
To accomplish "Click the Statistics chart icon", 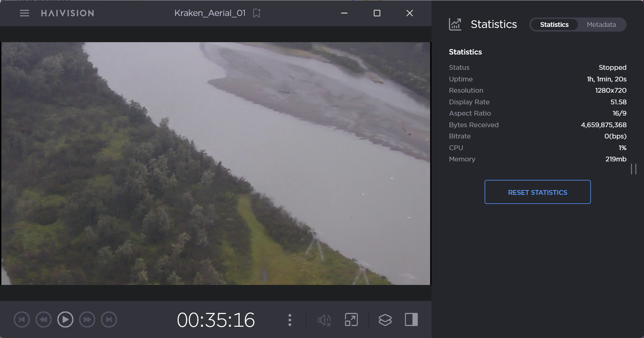I will pos(455,24).
